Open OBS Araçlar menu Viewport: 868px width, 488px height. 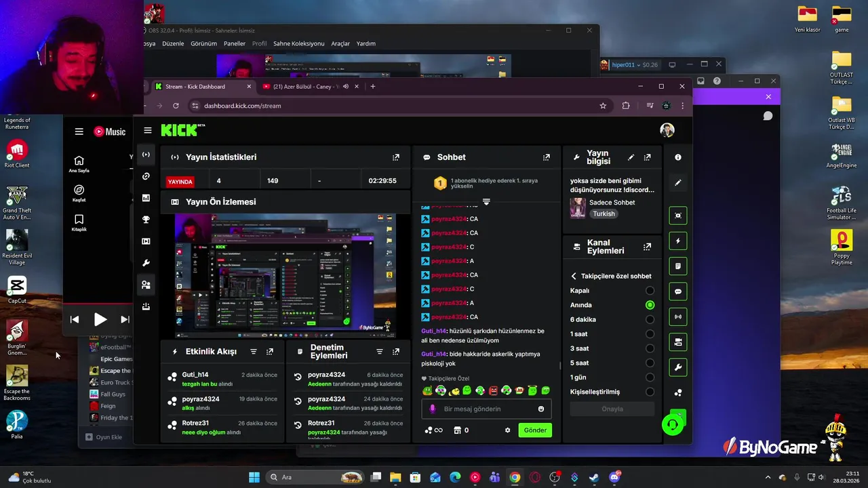[x=340, y=43]
